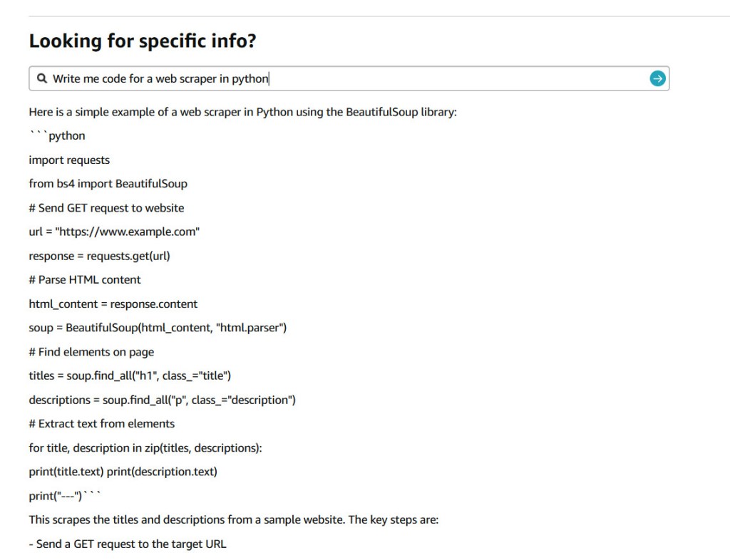Click the "Looking for specific info?" heading
Screen dimensions: 730x560
(x=143, y=41)
